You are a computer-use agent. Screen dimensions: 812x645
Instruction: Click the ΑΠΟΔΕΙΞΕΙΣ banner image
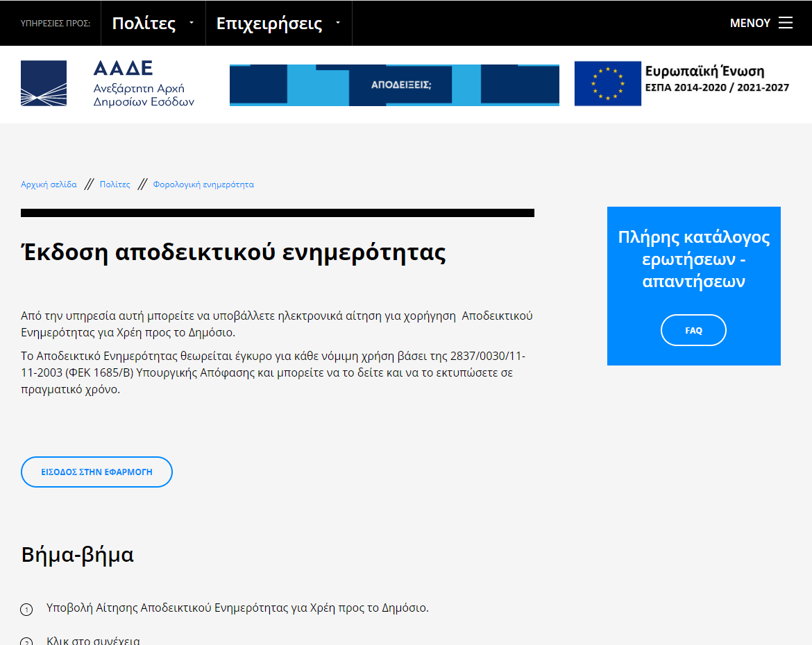coord(394,85)
